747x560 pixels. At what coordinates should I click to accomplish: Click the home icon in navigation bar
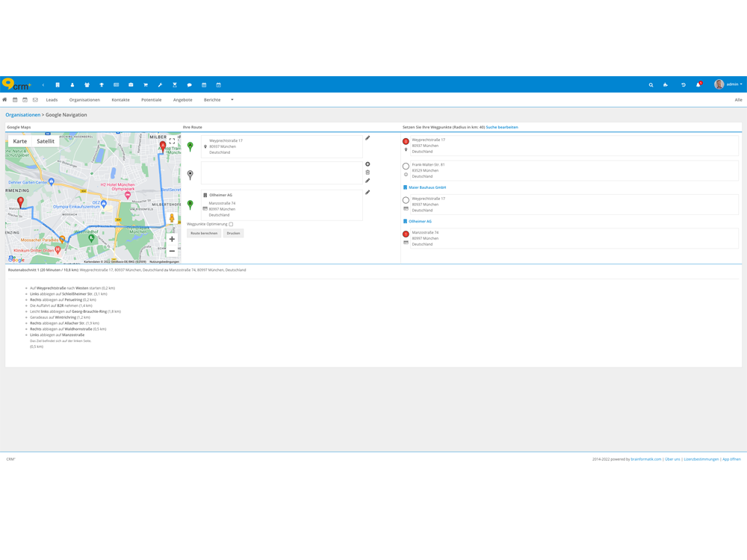click(4, 99)
